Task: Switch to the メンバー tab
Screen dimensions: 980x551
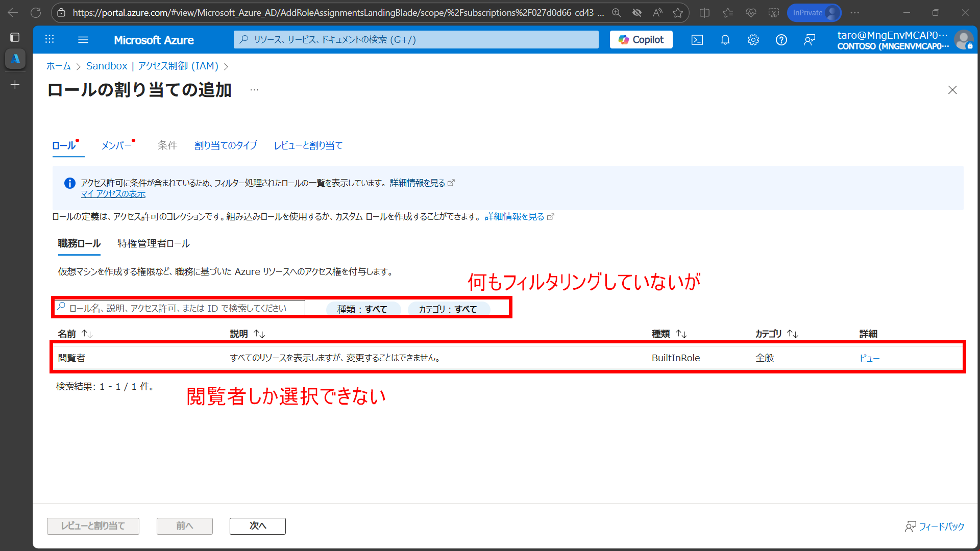Action: (116, 145)
